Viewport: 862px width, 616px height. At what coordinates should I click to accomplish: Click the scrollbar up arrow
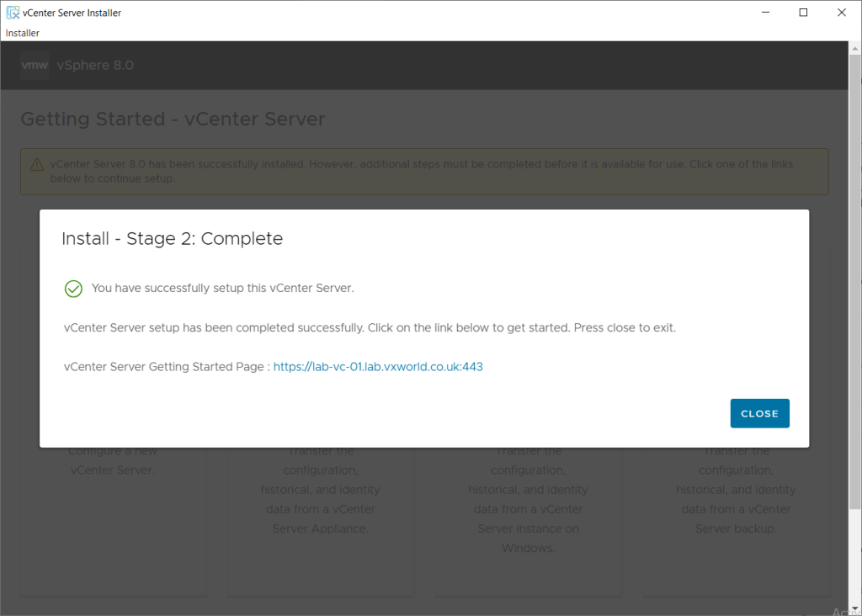[x=855, y=48]
